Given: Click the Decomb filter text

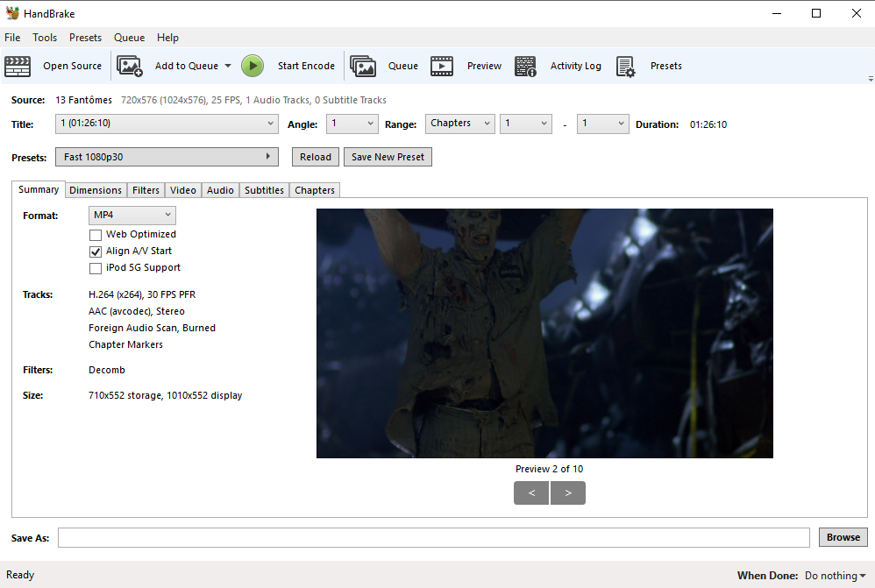Looking at the screenshot, I should [x=107, y=370].
